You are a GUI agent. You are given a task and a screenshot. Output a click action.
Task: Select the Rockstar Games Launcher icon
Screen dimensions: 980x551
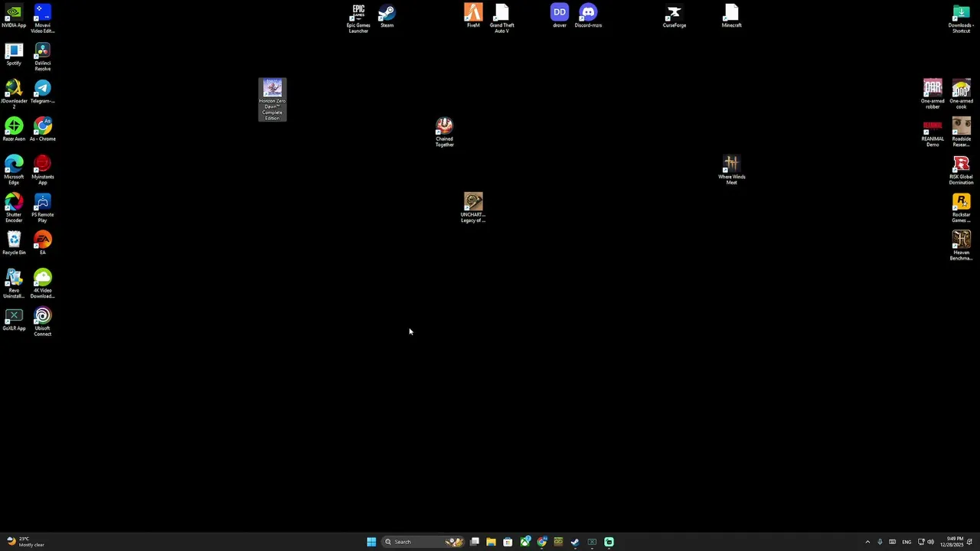coord(961,208)
